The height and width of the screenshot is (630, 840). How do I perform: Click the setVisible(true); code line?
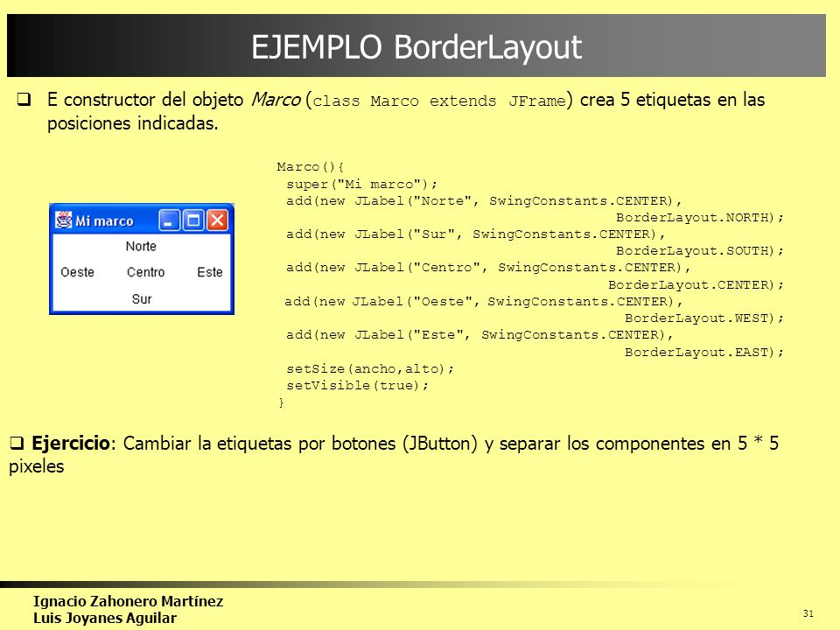click(x=357, y=385)
